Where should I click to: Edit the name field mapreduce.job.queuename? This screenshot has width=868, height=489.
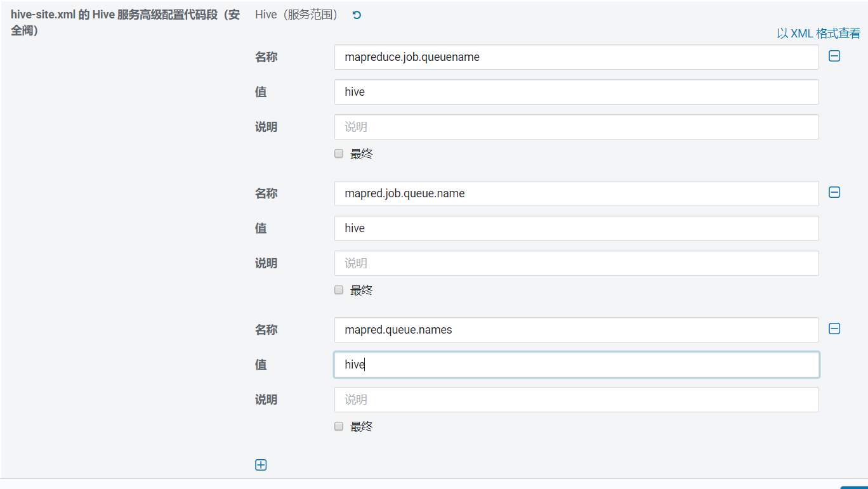(x=576, y=57)
